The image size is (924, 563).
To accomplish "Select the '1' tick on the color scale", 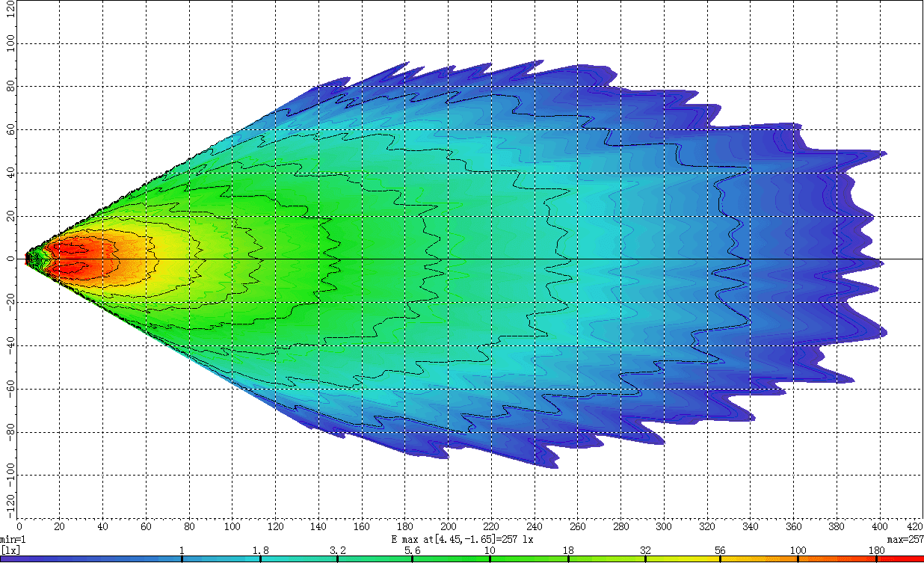I will point(182,551).
